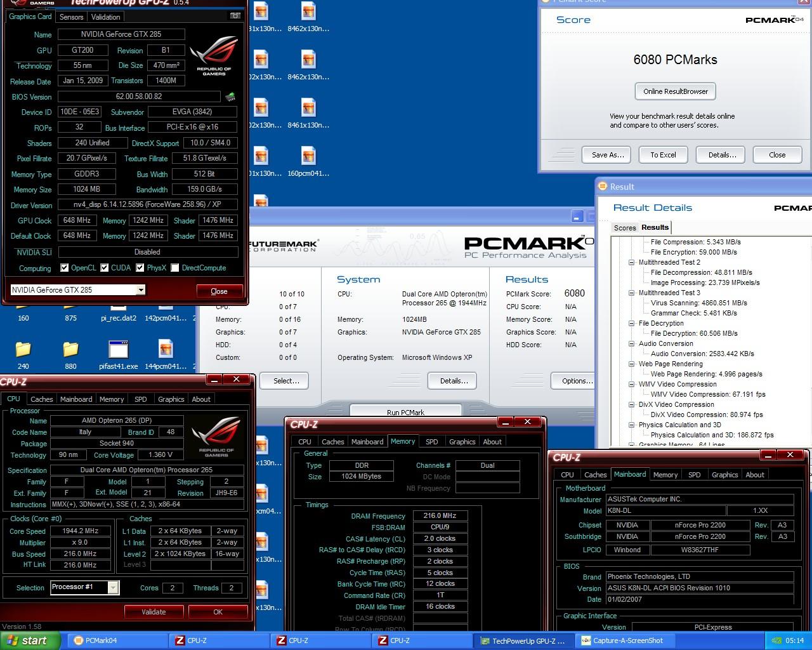This screenshot has height=650, width=812.
Task: Toggle the CUDA checkbox in GPU-Z
Action: click(x=105, y=268)
